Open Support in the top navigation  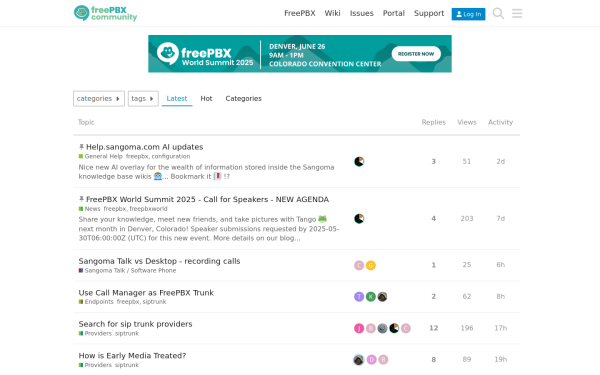(429, 13)
